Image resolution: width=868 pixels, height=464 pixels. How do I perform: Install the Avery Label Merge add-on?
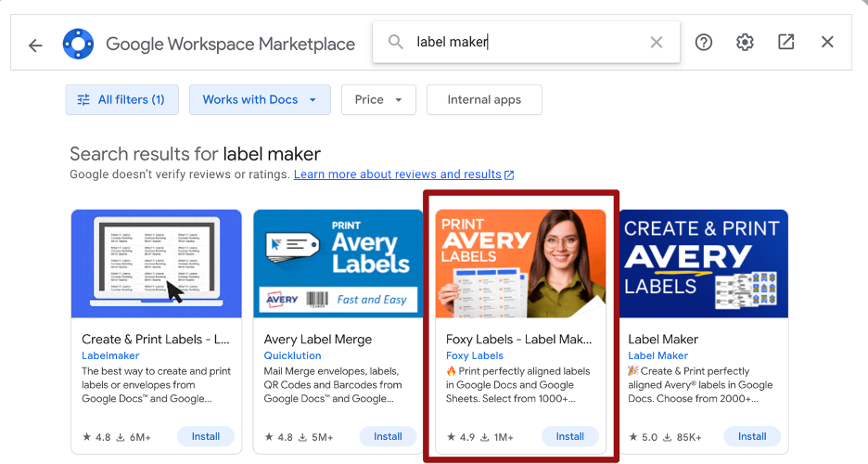[x=388, y=436]
